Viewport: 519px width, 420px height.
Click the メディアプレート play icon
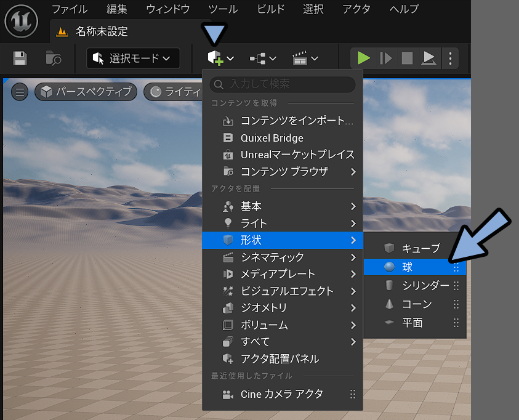(228, 274)
